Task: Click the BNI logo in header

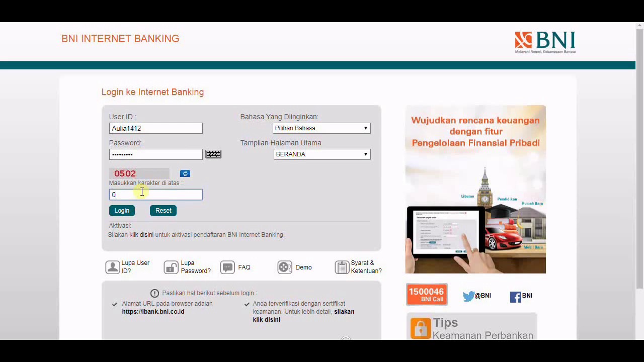Action: (x=545, y=42)
